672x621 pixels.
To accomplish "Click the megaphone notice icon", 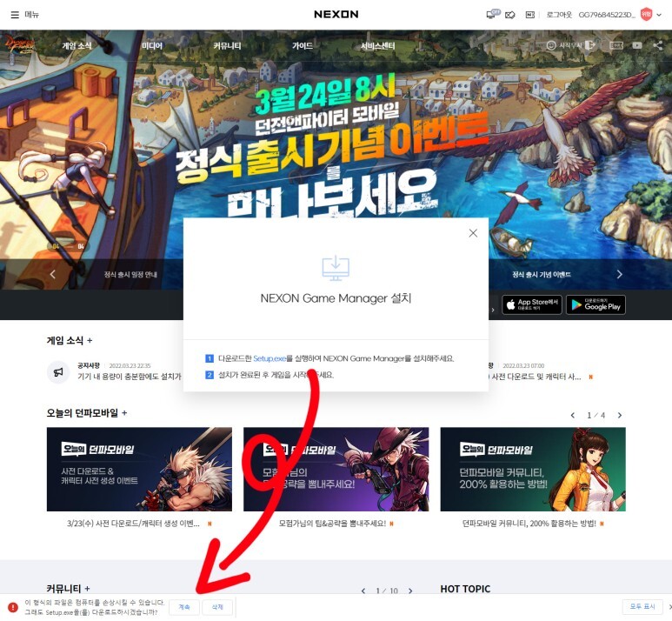I will (x=58, y=371).
